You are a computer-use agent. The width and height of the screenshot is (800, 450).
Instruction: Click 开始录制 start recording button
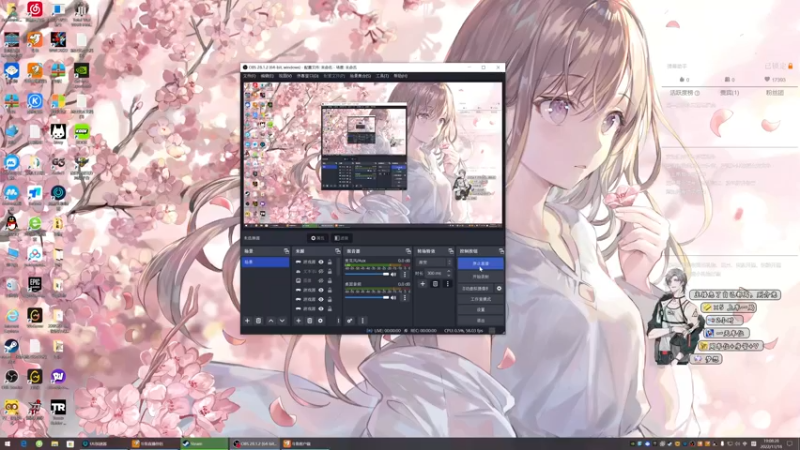481,277
